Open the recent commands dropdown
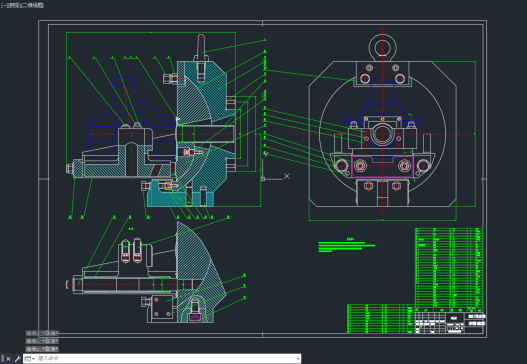The height and width of the screenshot is (364, 527). click(30, 359)
